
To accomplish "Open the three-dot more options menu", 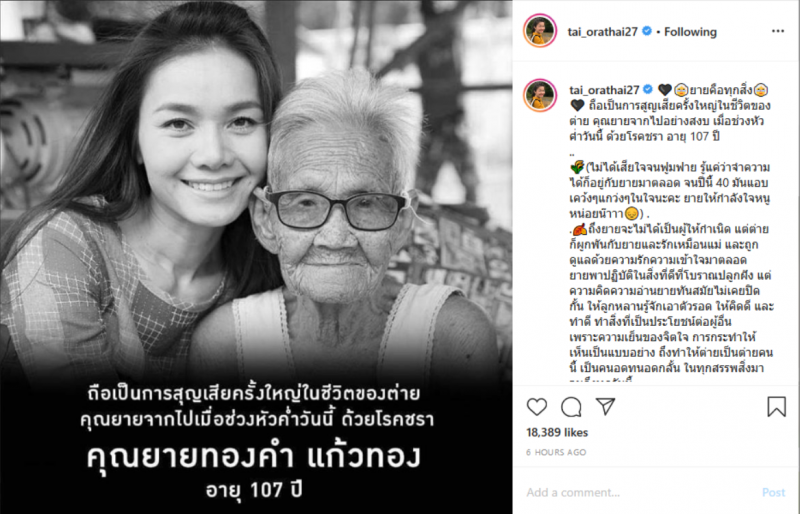I will (x=778, y=31).
